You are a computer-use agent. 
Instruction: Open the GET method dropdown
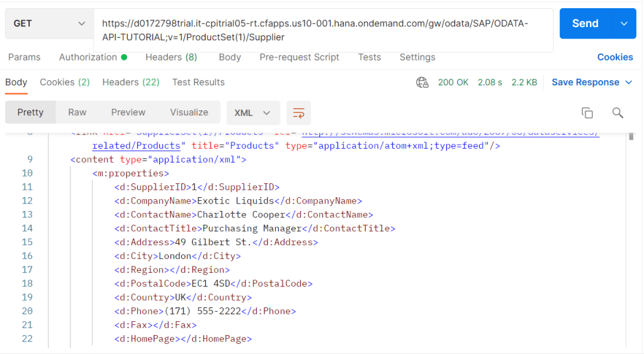coord(49,23)
